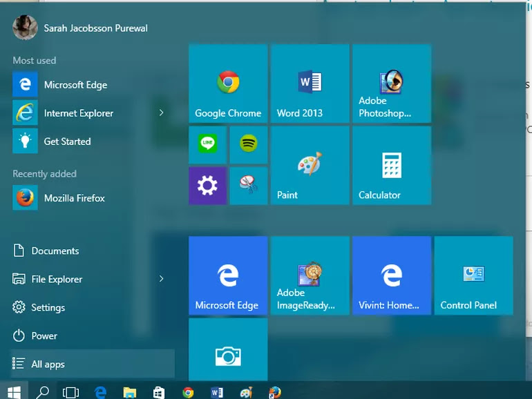Launch the Adobe ImageReady tile
The height and width of the screenshot is (399, 532).
(310, 275)
